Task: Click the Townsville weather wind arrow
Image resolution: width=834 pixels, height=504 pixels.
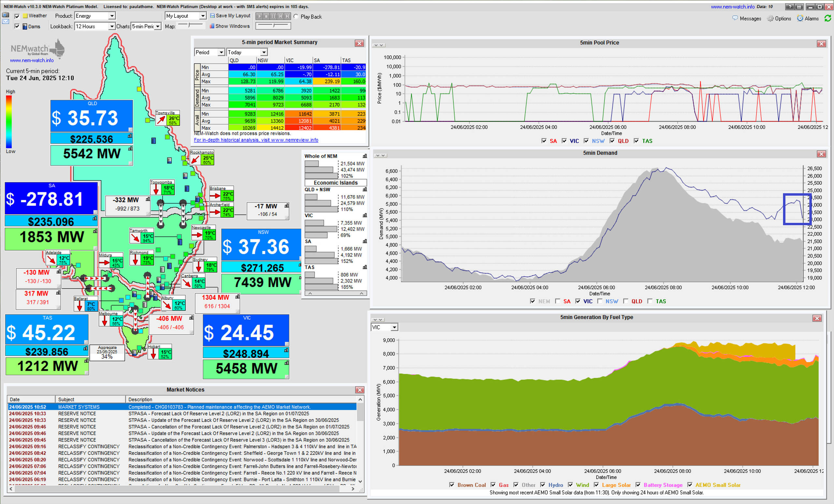Action: point(161,120)
